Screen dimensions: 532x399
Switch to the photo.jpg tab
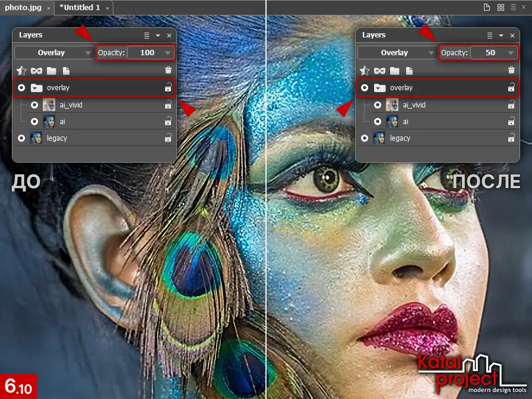pyautogui.click(x=23, y=8)
